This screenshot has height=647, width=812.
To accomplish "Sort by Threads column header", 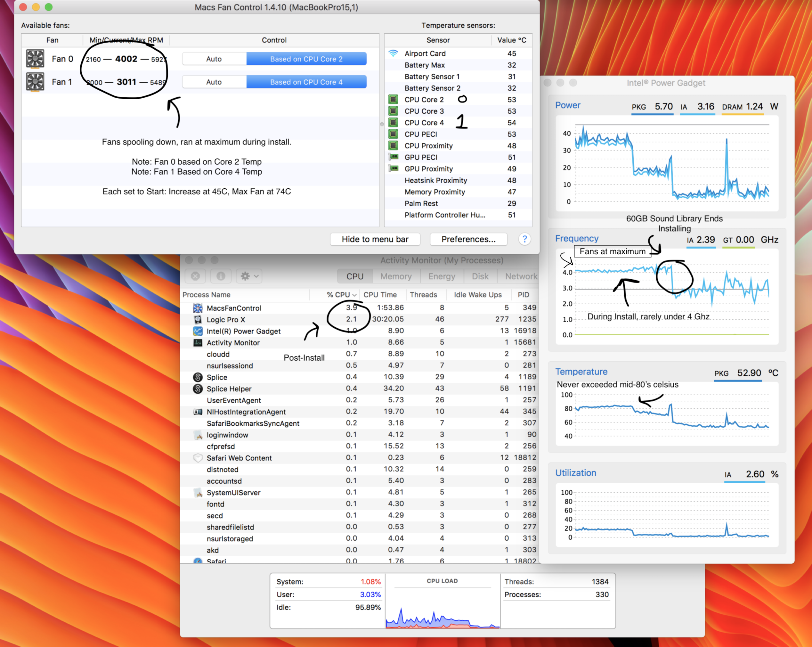I will point(426,295).
